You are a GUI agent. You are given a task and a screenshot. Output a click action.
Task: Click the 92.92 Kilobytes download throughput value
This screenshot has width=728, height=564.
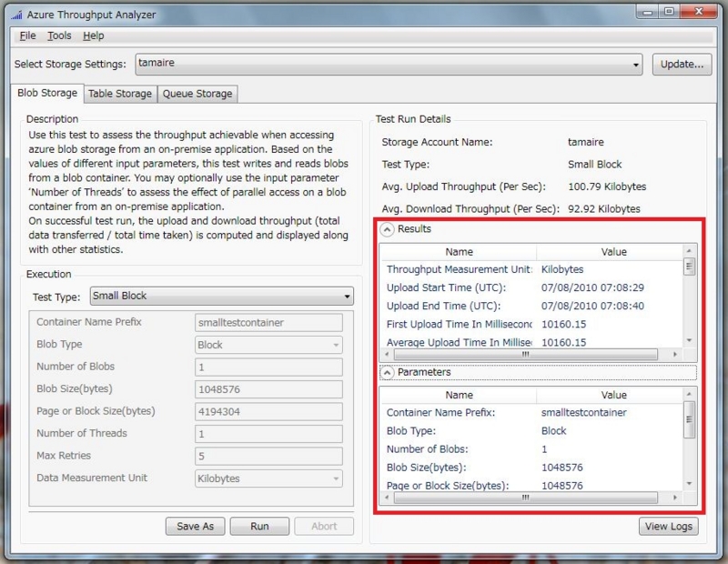pos(603,209)
